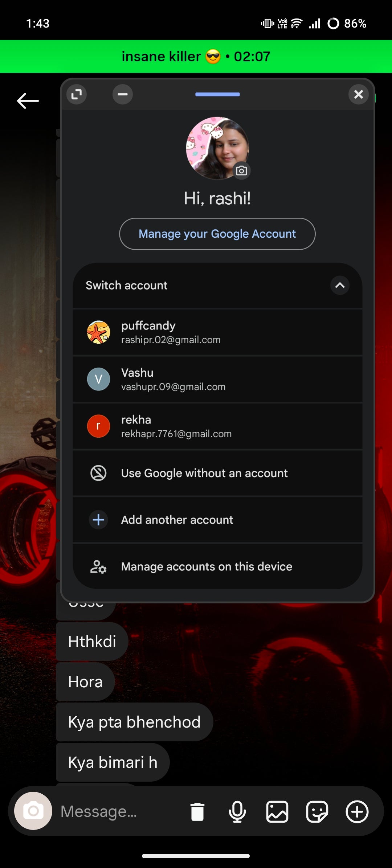This screenshot has width=392, height=868.
Task: Close the floating account window
Action: pos(358,94)
